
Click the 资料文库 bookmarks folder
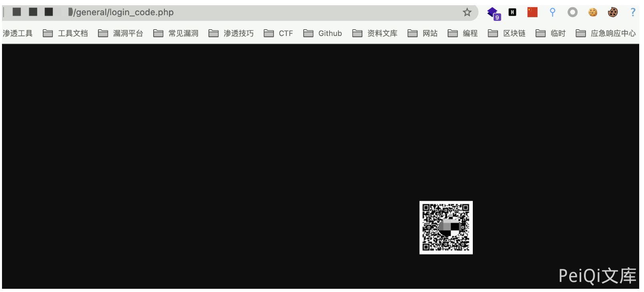(375, 33)
